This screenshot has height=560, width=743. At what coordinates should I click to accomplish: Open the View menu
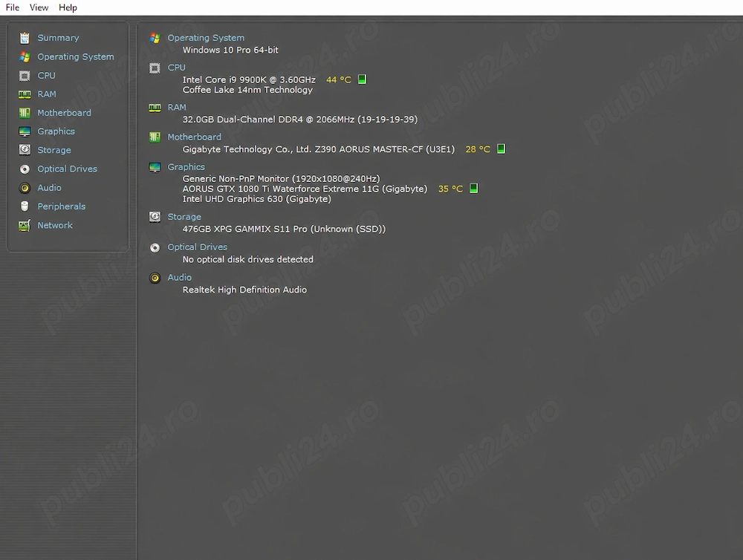39,7
